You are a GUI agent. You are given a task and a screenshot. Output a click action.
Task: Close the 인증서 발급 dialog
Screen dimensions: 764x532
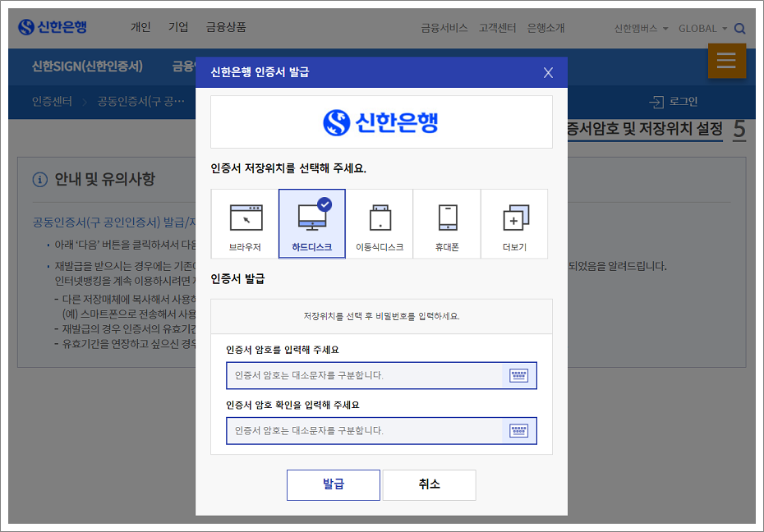point(548,72)
